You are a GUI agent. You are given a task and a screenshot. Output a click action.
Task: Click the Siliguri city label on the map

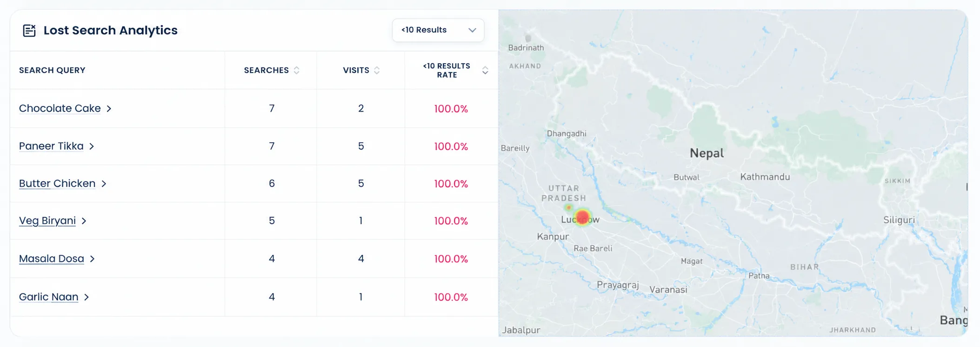pyautogui.click(x=899, y=220)
